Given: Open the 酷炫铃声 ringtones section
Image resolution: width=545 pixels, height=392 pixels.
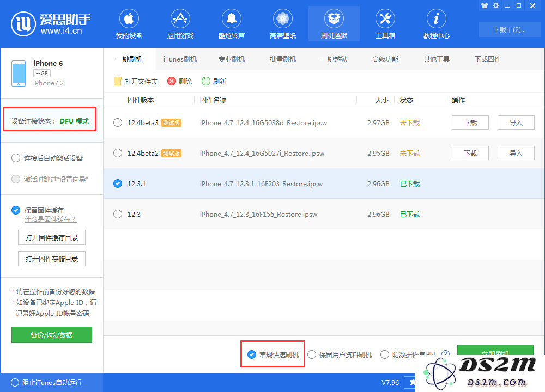Looking at the screenshot, I should click(x=232, y=24).
